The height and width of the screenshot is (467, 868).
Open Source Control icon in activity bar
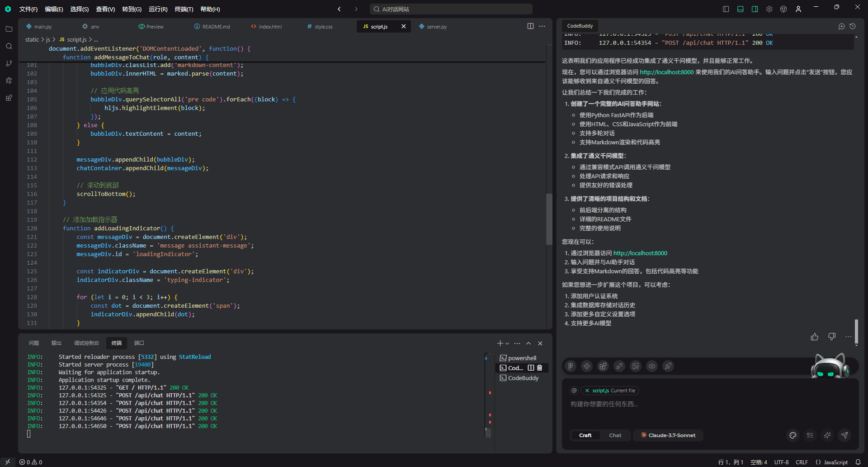pyautogui.click(x=9, y=63)
